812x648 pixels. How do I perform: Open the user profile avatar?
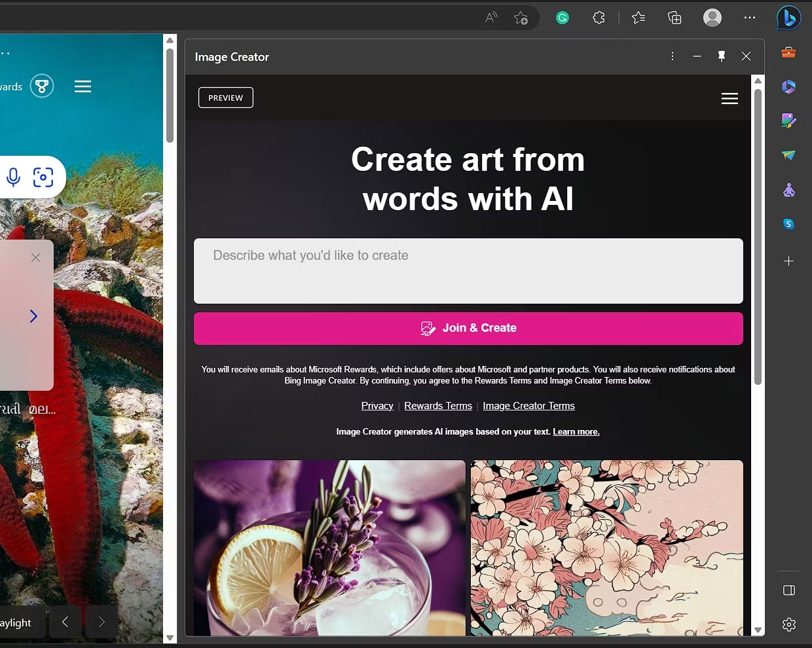click(712, 18)
